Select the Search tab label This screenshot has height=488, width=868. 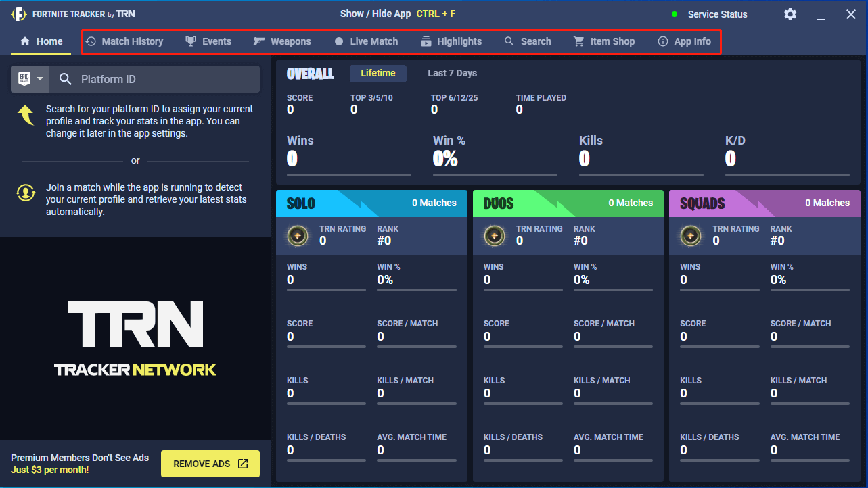point(536,41)
